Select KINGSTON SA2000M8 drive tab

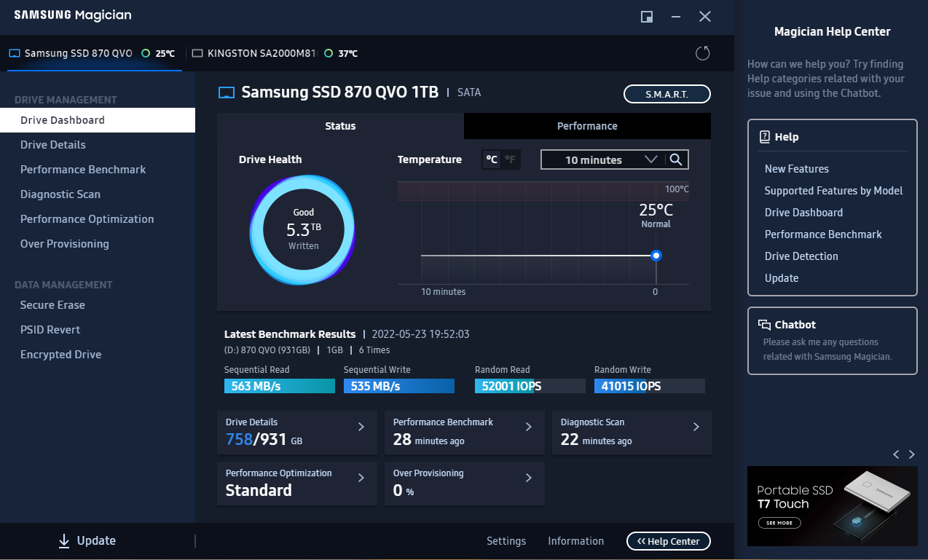tap(275, 53)
